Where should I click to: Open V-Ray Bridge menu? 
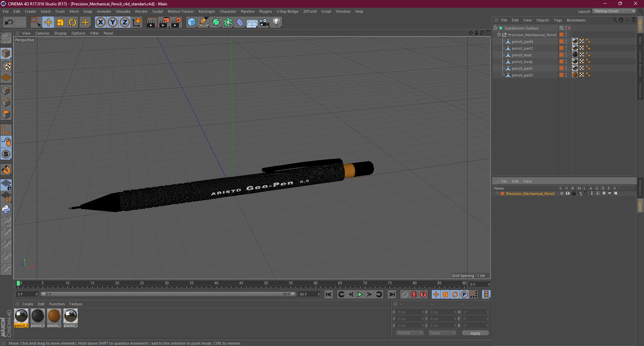pos(287,11)
